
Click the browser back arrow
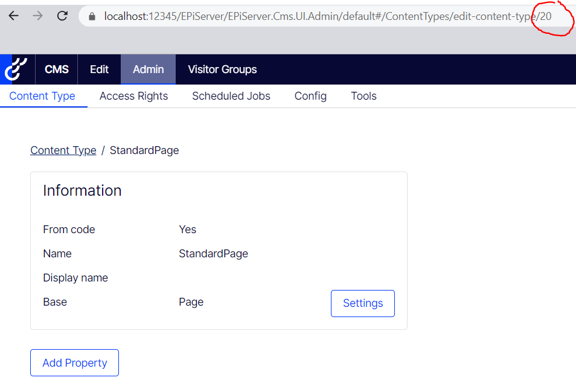click(x=14, y=16)
